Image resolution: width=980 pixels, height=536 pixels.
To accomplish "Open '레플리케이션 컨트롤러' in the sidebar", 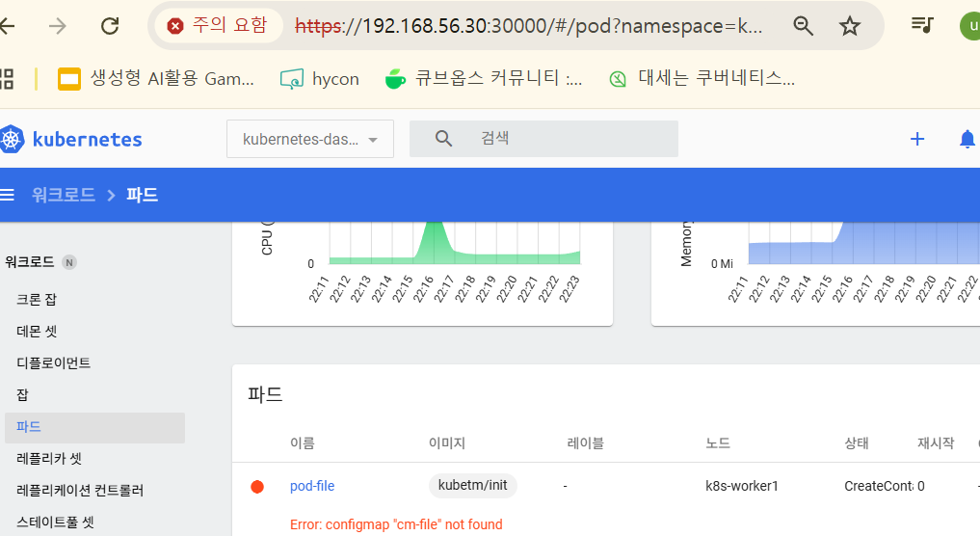I will click(x=80, y=491).
